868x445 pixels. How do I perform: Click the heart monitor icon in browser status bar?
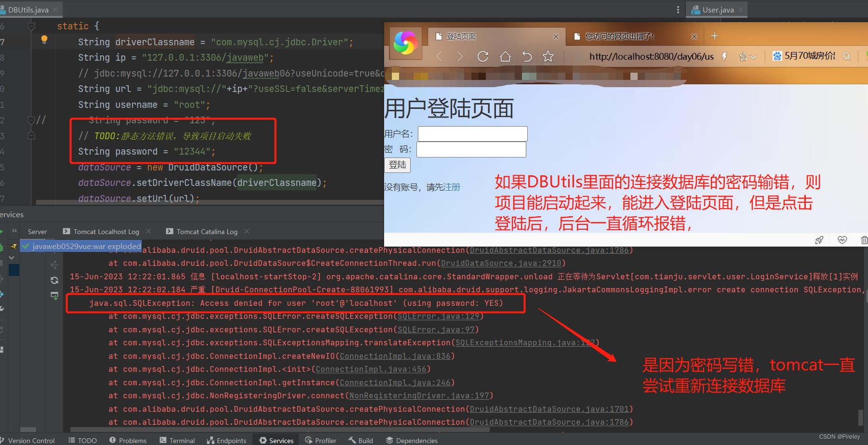coord(842,240)
